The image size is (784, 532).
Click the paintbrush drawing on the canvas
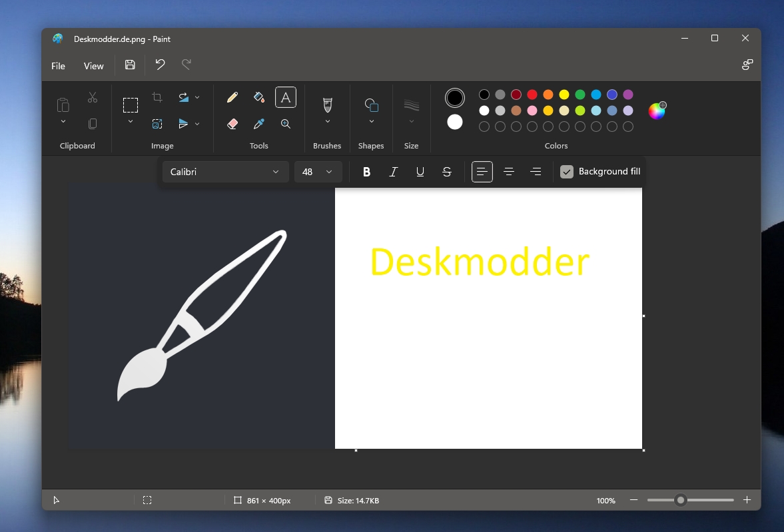(x=202, y=316)
